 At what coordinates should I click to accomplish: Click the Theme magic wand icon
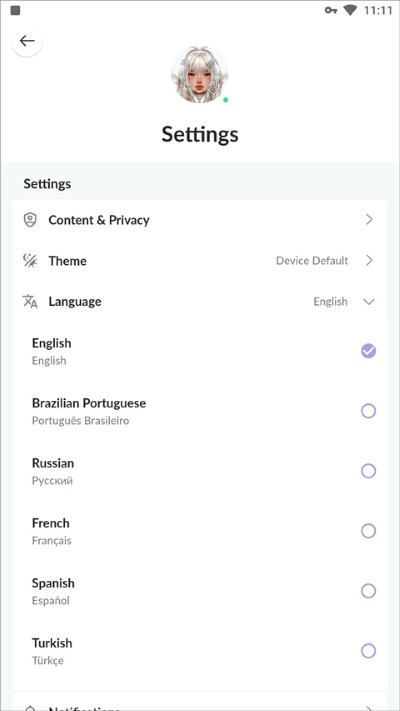tap(30, 261)
